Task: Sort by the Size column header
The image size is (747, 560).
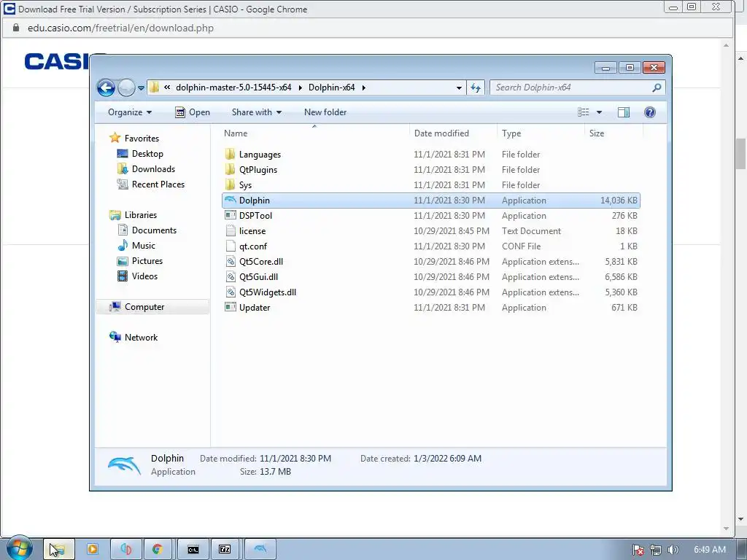Action: tap(597, 133)
